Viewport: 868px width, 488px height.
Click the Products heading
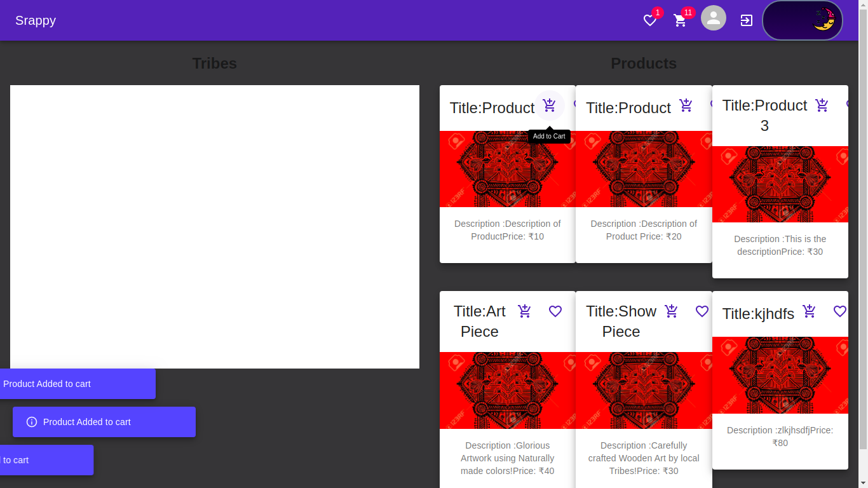click(644, 64)
